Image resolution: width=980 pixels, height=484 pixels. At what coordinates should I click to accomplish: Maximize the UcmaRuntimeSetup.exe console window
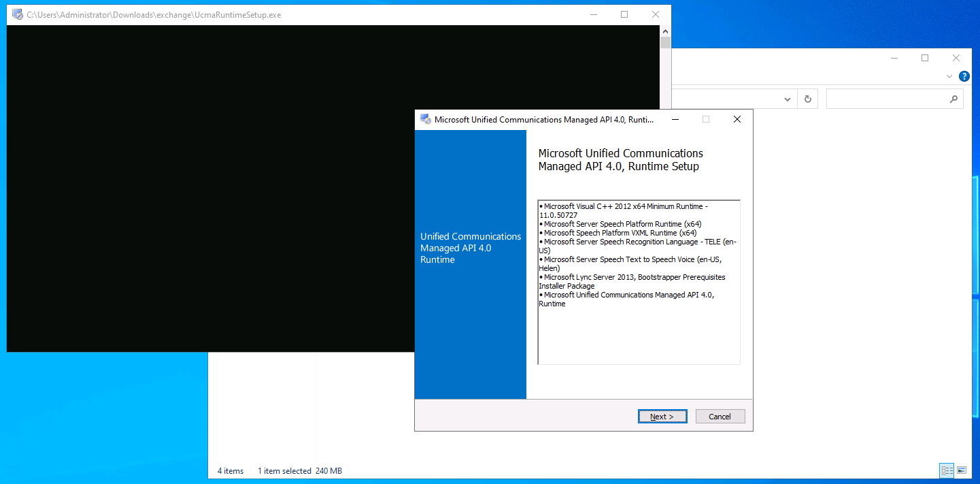624,14
